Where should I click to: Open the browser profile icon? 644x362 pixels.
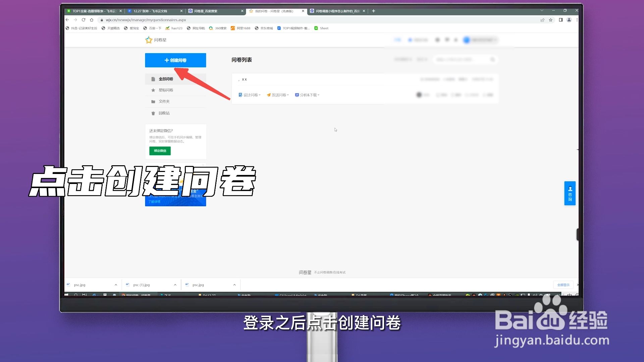coord(569,20)
